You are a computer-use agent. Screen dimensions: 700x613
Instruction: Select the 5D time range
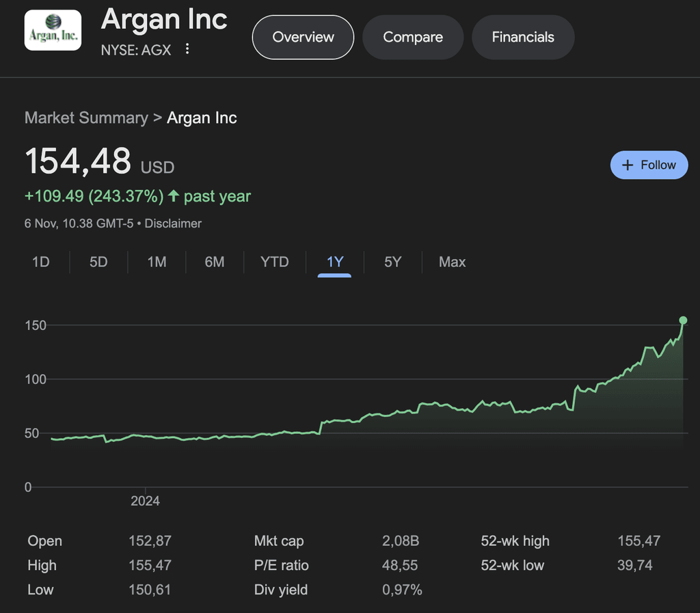tap(98, 262)
